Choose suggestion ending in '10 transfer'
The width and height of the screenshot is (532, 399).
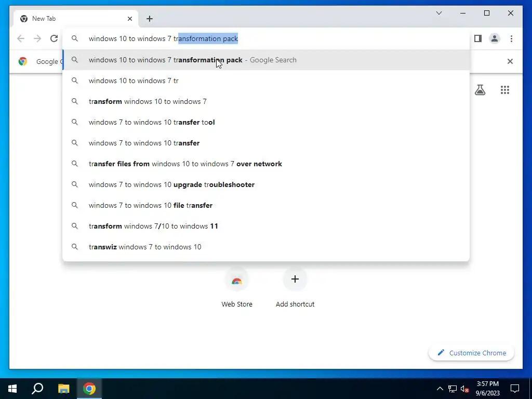(267, 143)
